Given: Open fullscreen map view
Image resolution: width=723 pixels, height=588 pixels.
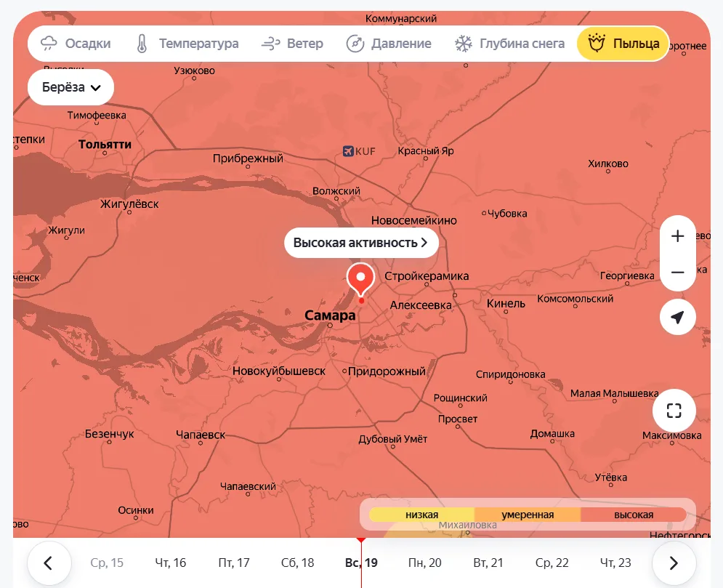Looking at the screenshot, I should pos(674,411).
